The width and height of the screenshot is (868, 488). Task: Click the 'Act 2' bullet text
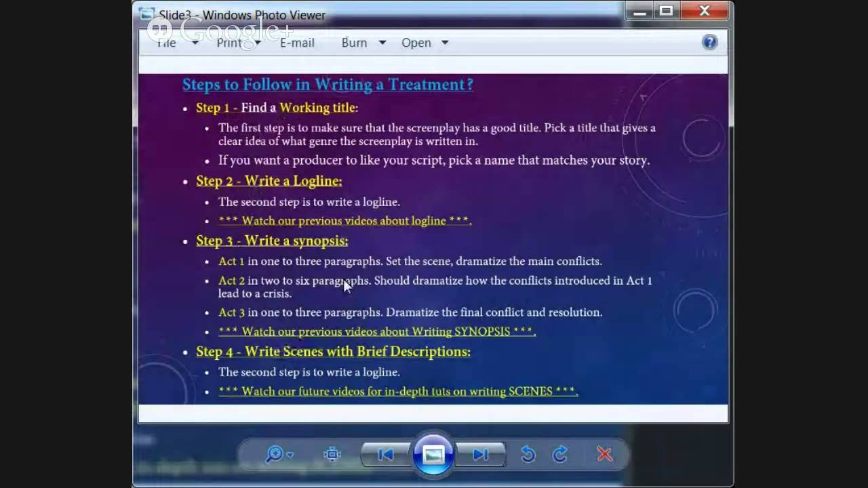point(435,287)
